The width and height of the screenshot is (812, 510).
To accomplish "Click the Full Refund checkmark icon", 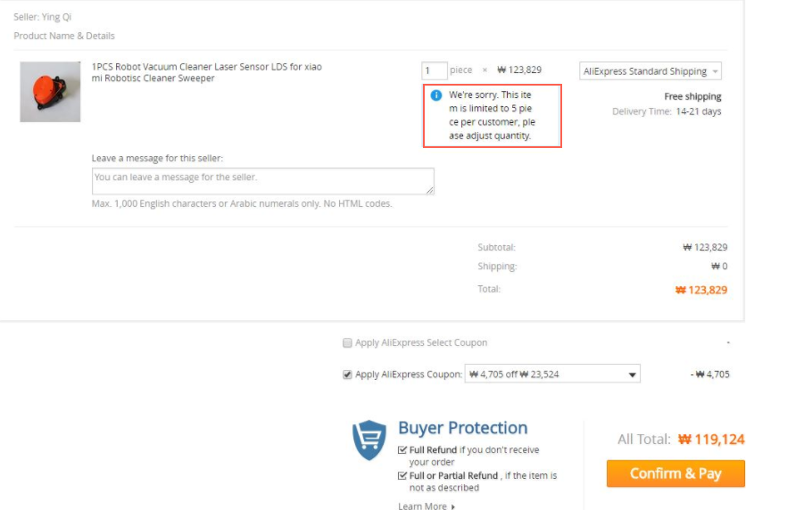I will 402,450.
